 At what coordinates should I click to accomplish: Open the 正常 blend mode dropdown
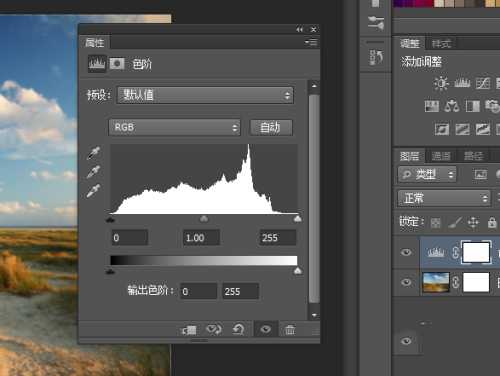click(444, 199)
